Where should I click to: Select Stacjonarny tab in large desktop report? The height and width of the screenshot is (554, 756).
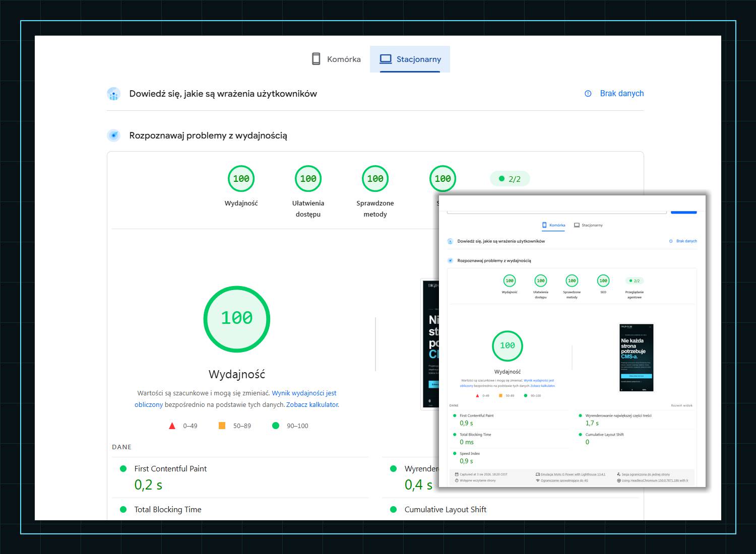click(x=410, y=59)
